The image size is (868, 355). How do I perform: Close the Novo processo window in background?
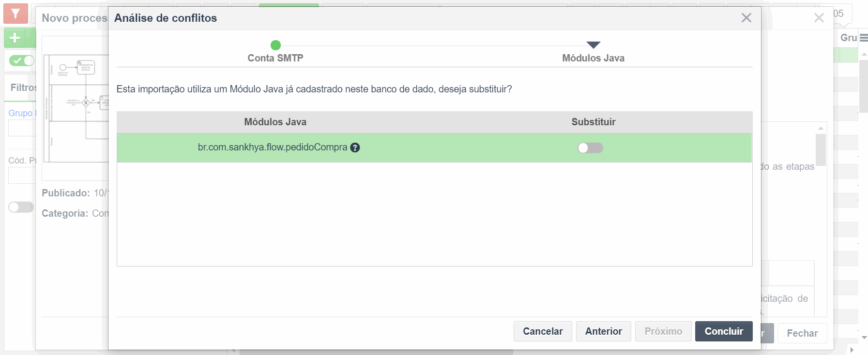coord(819,18)
